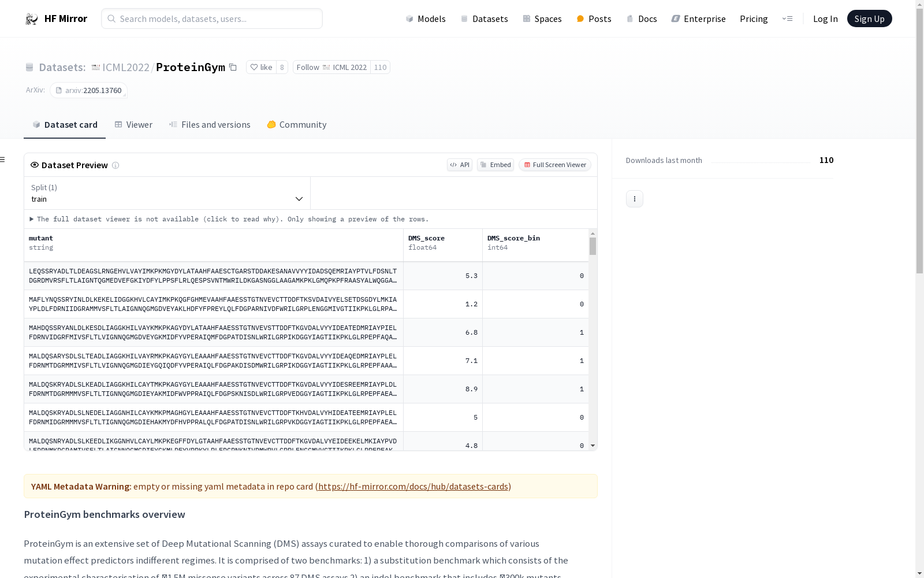Click the Datasets breadcrumb icon
Image resolution: width=924 pixels, height=578 pixels.
pos(29,67)
